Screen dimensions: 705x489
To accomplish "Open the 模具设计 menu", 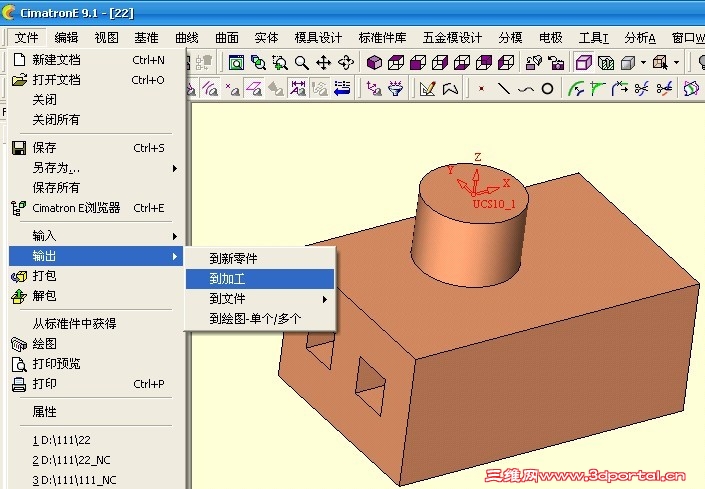I will (x=318, y=37).
